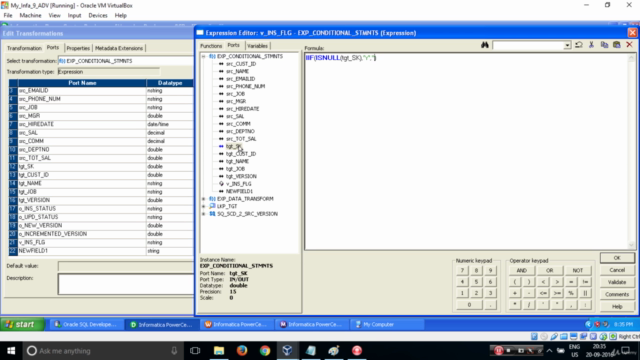Open the VirtualBox Machine menu
The height and width of the screenshot is (360, 640).
click(30, 16)
